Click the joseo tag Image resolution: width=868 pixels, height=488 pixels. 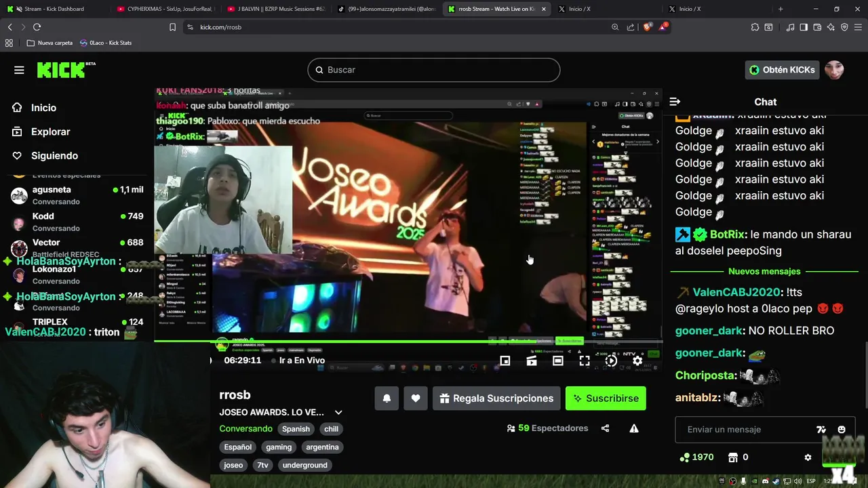[x=233, y=466]
